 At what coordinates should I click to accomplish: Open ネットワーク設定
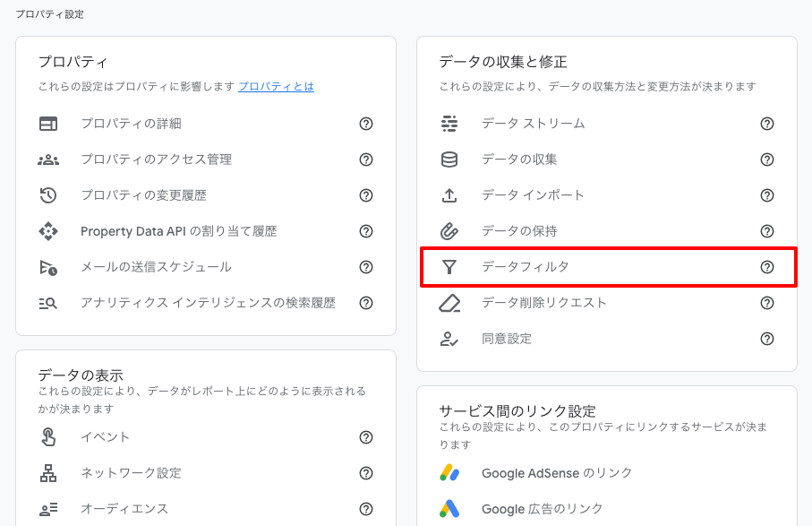(131, 473)
